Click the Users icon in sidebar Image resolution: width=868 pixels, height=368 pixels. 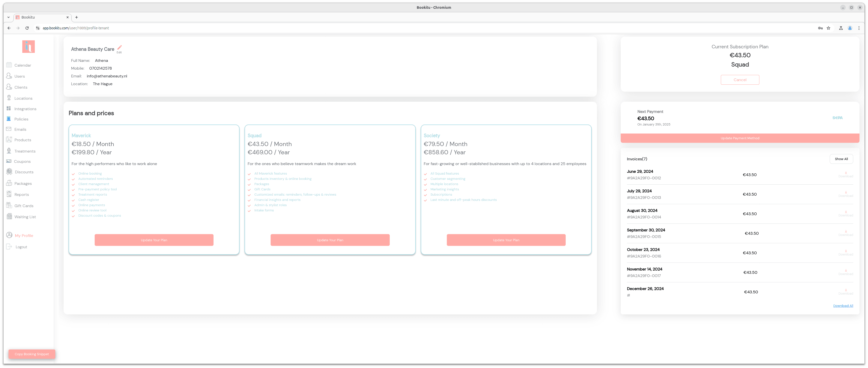tap(10, 76)
